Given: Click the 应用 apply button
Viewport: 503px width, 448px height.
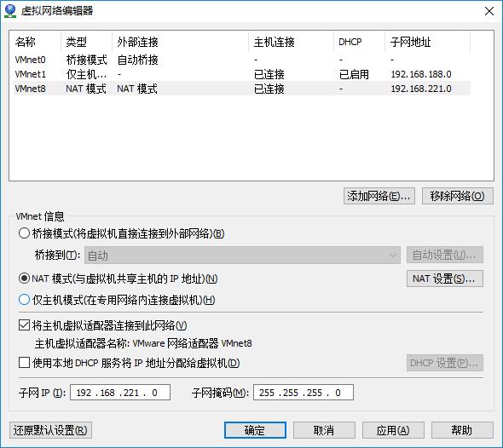Looking at the screenshot, I should (x=393, y=430).
